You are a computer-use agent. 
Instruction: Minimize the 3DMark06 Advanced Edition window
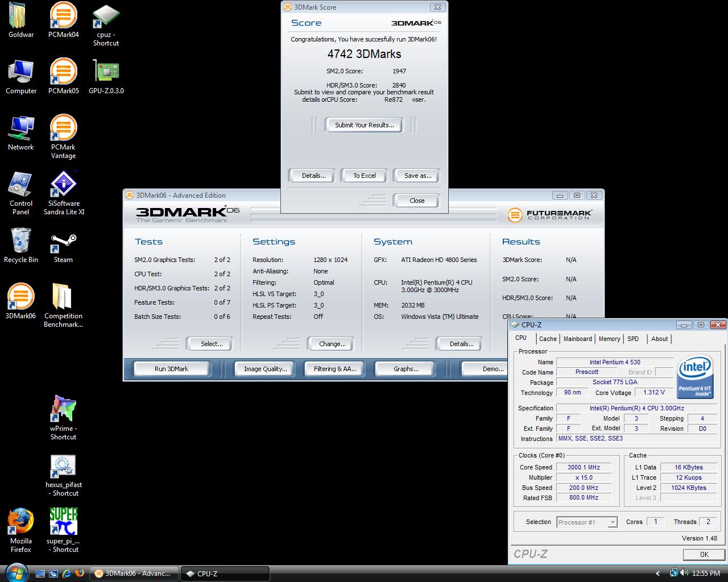[x=560, y=195]
